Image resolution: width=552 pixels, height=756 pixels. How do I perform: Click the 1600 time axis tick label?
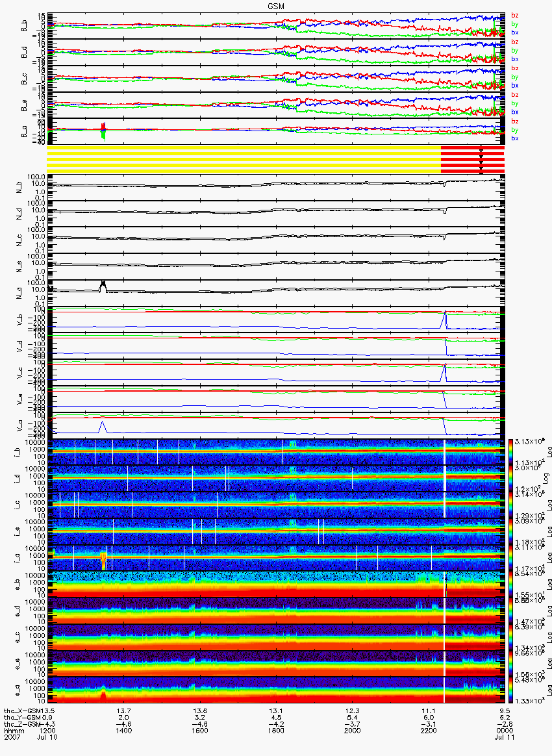(x=200, y=731)
